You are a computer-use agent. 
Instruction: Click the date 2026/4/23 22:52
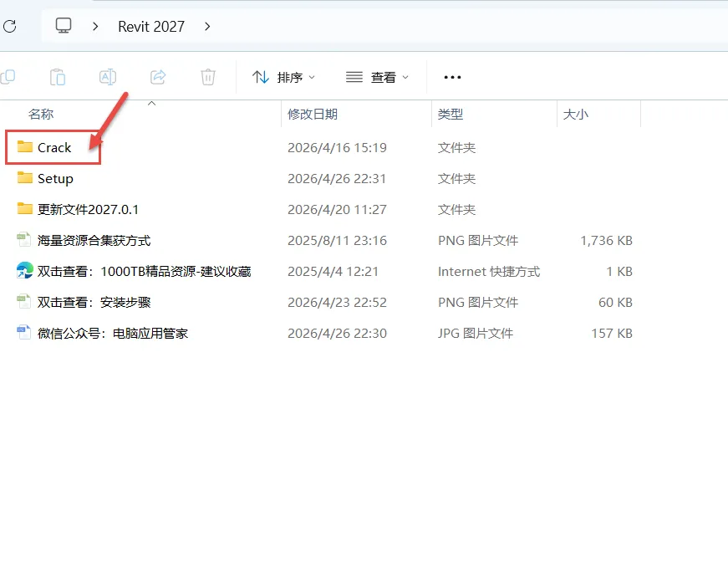click(337, 303)
